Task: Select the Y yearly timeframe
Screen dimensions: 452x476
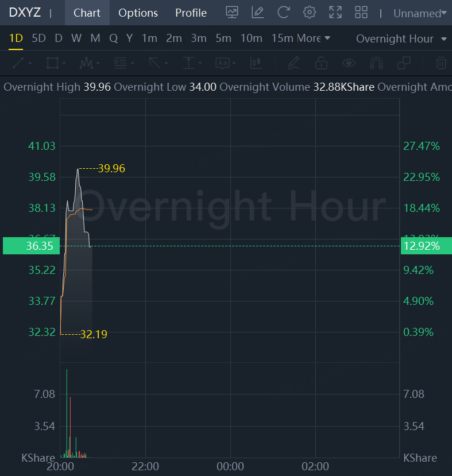Action: point(130,38)
